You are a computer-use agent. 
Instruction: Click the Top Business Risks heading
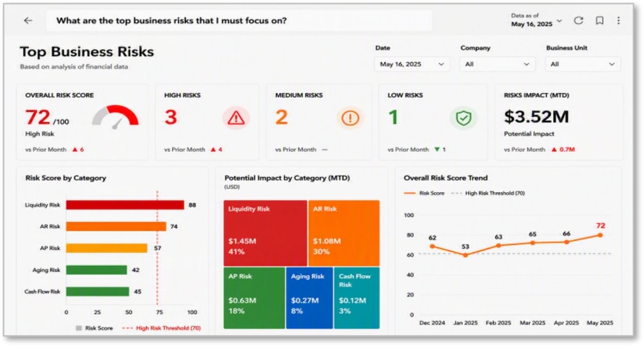click(x=87, y=52)
